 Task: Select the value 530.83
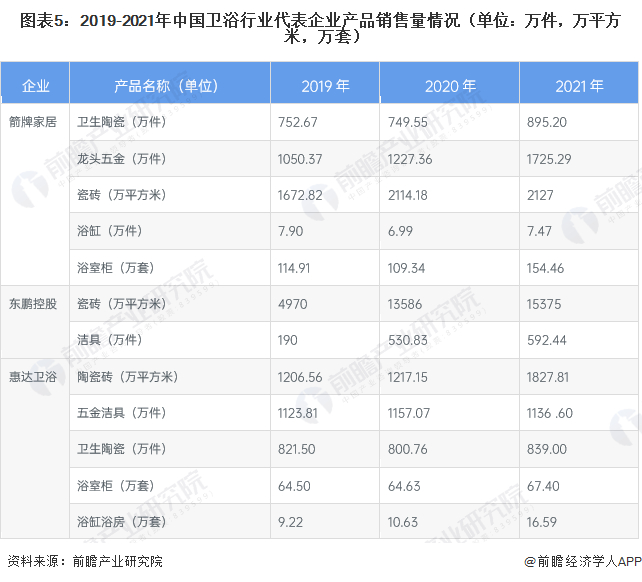coord(408,340)
